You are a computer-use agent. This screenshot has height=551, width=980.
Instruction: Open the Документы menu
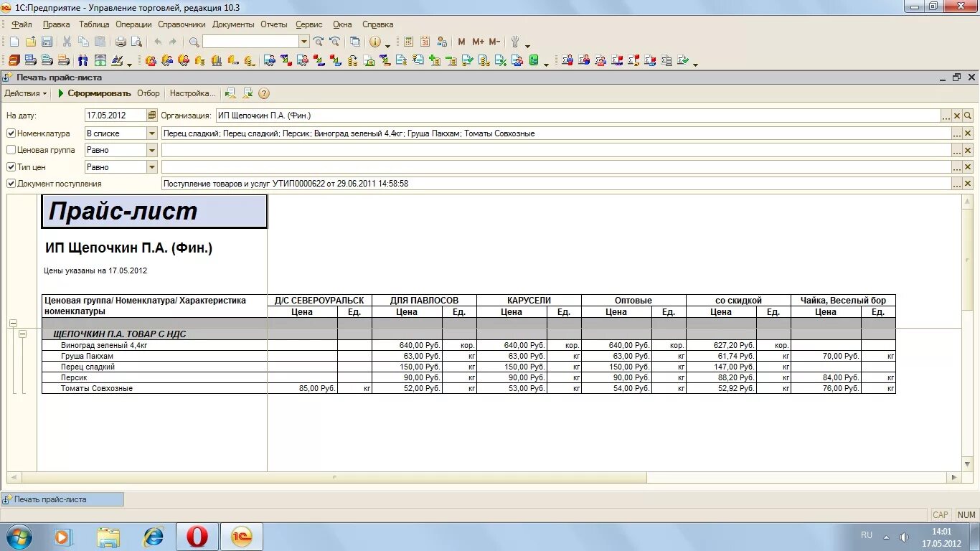click(233, 24)
